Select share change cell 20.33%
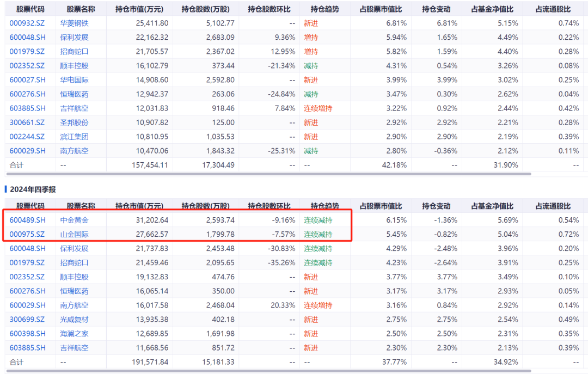 click(x=283, y=305)
